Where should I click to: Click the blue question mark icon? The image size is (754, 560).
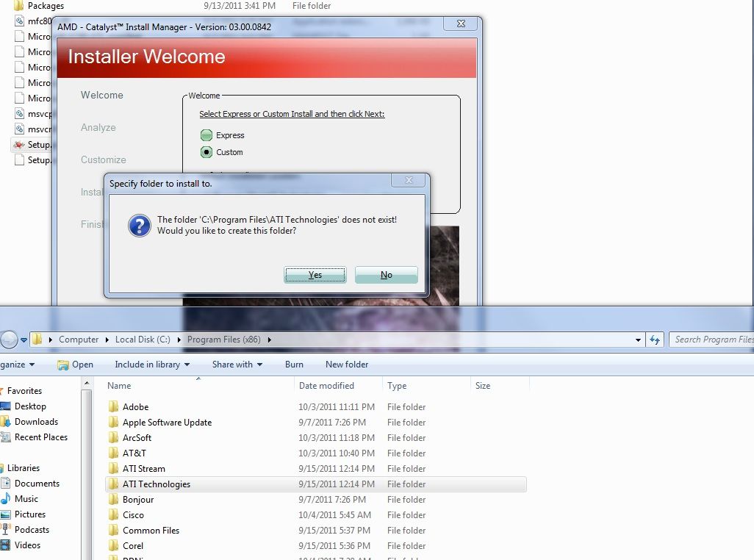(x=140, y=226)
